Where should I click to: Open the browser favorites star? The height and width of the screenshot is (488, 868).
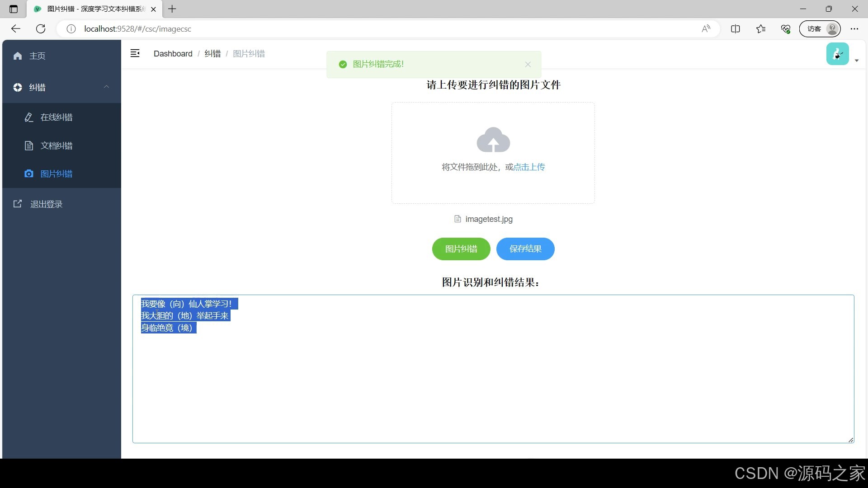761,28
